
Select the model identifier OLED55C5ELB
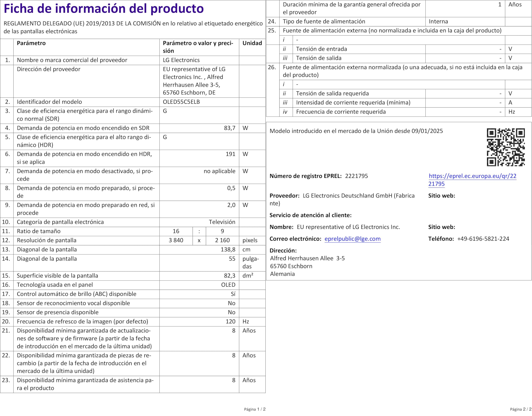(x=181, y=102)
